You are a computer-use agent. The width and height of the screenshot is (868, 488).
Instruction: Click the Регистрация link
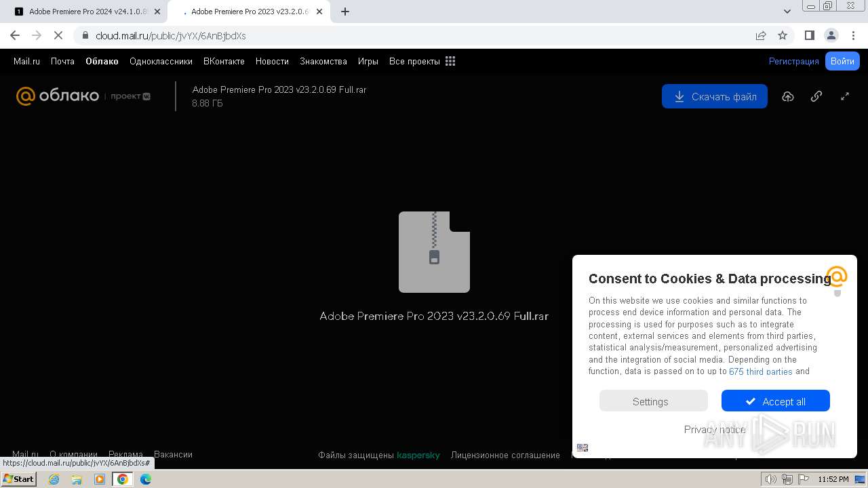tap(793, 61)
